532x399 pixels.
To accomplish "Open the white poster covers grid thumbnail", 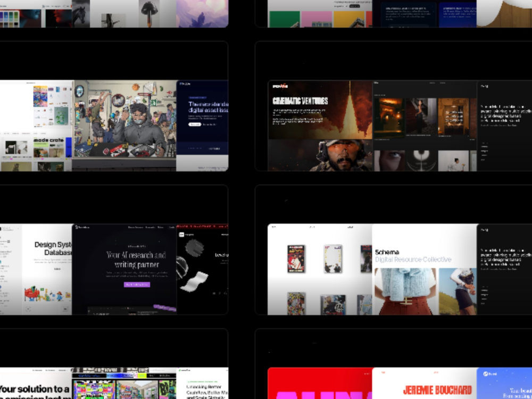I will pos(320,269).
